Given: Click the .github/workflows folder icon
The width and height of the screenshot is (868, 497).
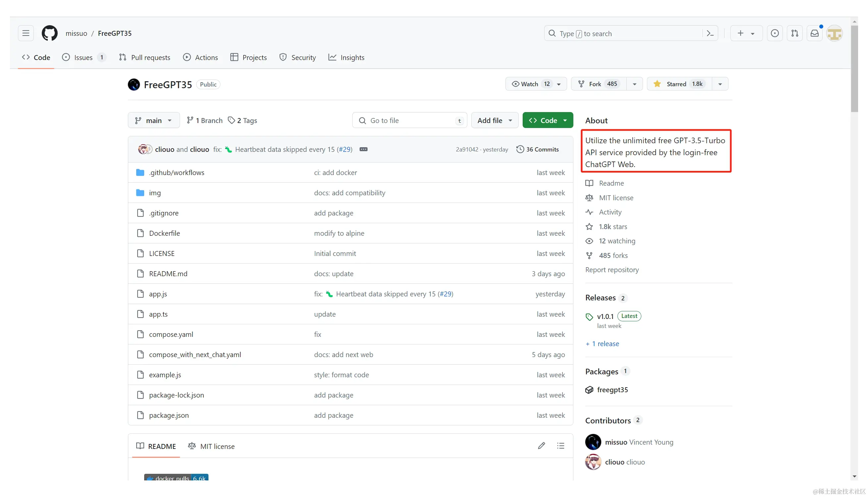Looking at the screenshot, I should tap(140, 172).
